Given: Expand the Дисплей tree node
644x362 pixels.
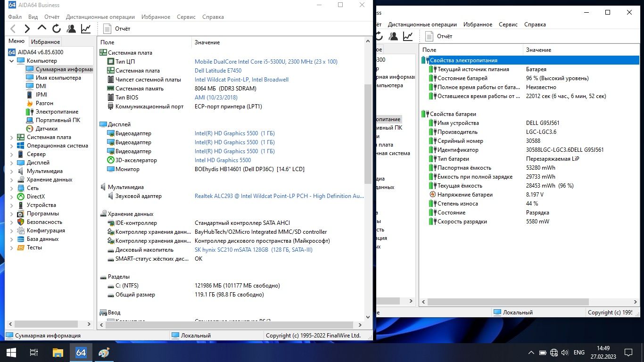Looking at the screenshot, I should (x=12, y=163).
